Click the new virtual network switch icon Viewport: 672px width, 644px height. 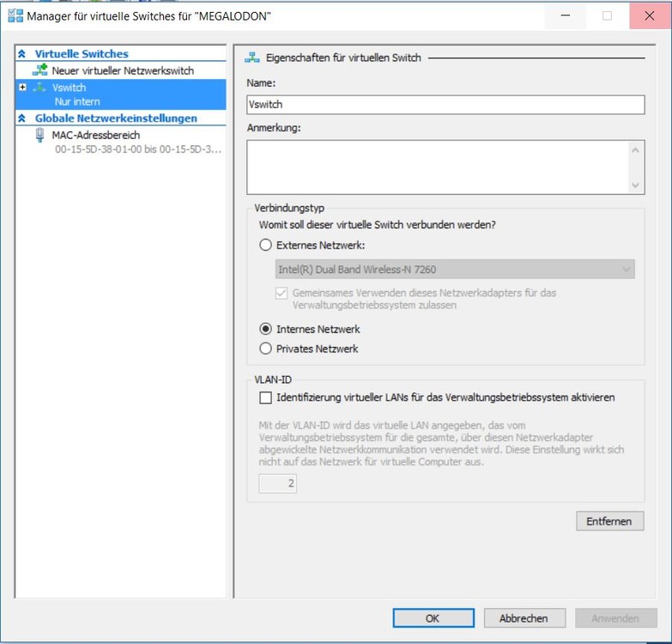pyautogui.click(x=39, y=70)
